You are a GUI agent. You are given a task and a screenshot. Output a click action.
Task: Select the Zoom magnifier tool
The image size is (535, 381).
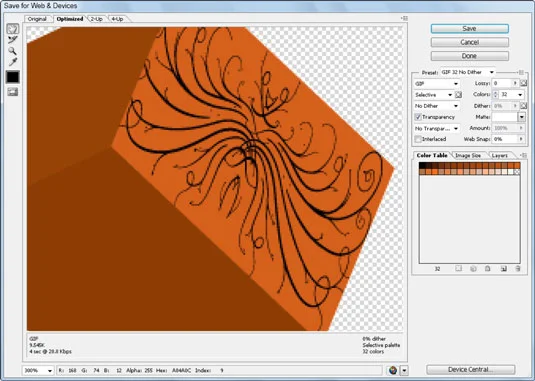(13, 51)
